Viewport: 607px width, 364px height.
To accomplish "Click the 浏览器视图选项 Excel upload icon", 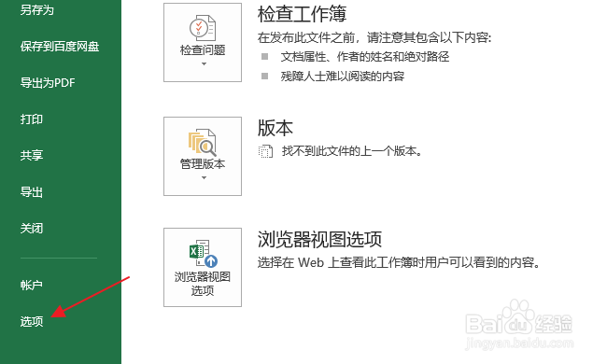I will click(x=204, y=253).
